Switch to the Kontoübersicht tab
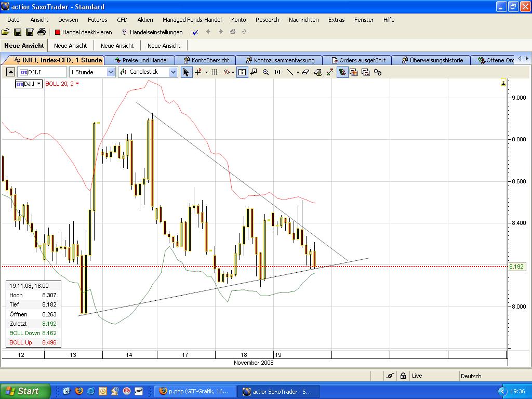 click(x=206, y=60)
